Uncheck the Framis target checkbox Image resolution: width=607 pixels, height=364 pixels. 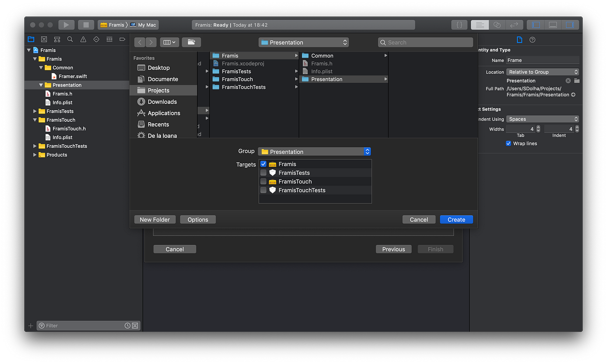click(x=263, y=164)
